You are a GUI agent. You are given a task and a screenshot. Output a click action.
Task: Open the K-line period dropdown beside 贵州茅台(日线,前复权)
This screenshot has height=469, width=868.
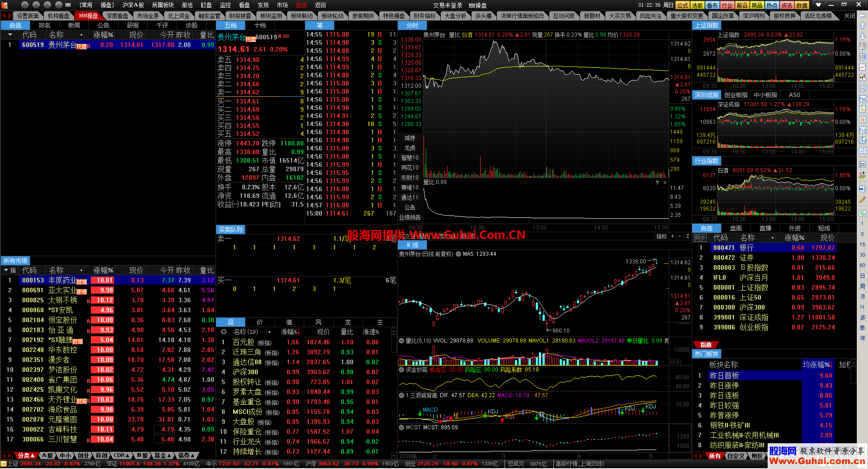[x=458, y=254]
